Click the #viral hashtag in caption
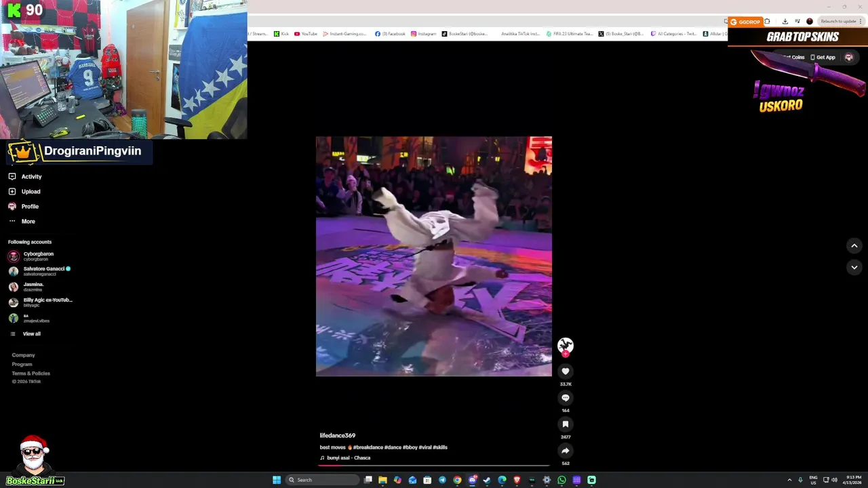 (x=425, y=447)
